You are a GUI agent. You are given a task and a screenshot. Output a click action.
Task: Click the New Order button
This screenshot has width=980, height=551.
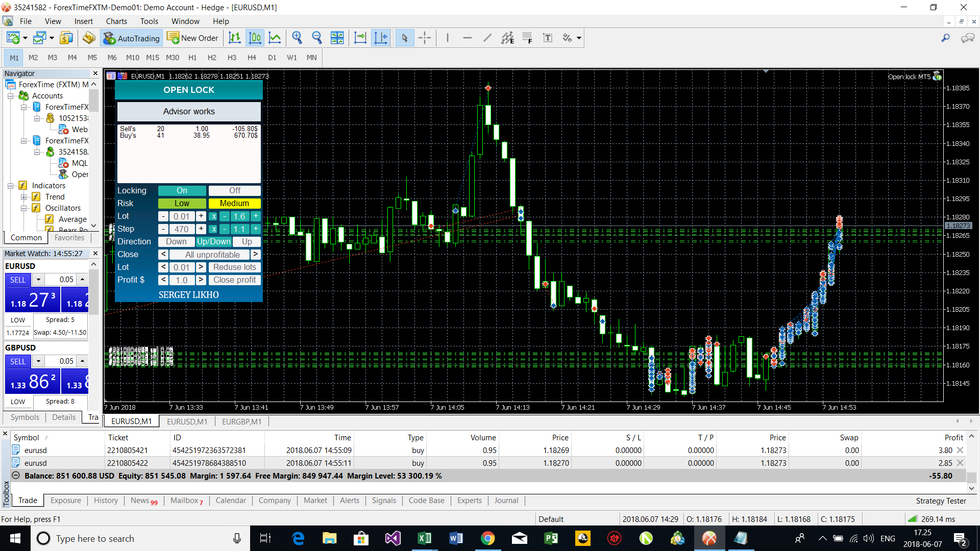(192, 38)
